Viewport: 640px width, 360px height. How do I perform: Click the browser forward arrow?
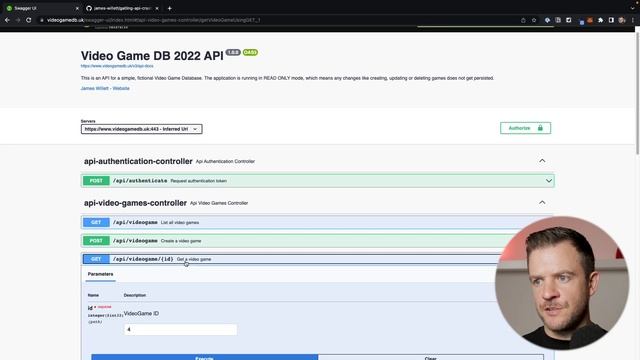coord(18,20)
